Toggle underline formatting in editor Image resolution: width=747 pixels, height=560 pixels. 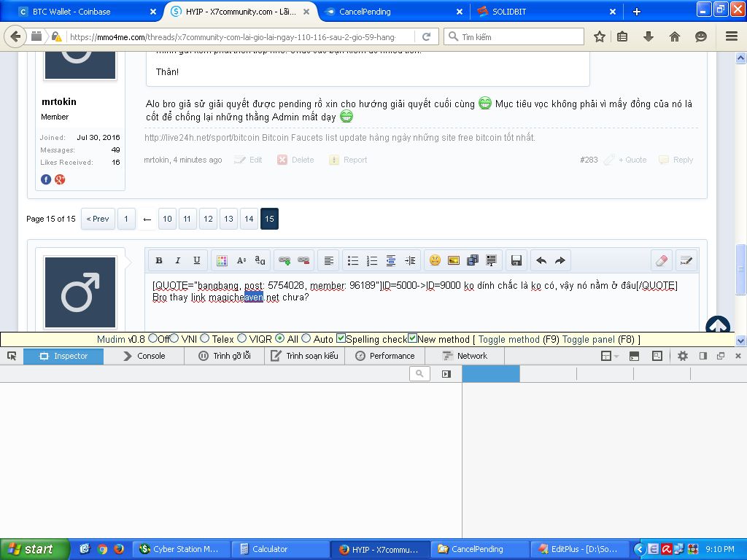coord(197,260)
